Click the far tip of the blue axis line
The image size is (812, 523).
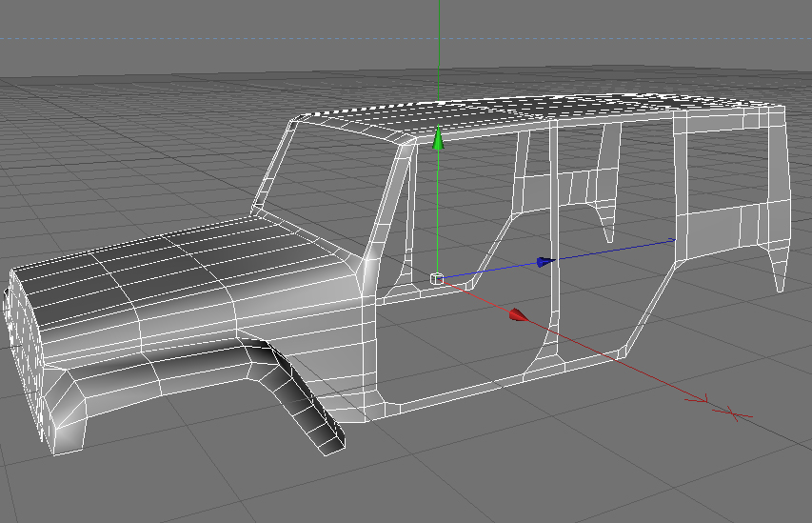[673, 239]
